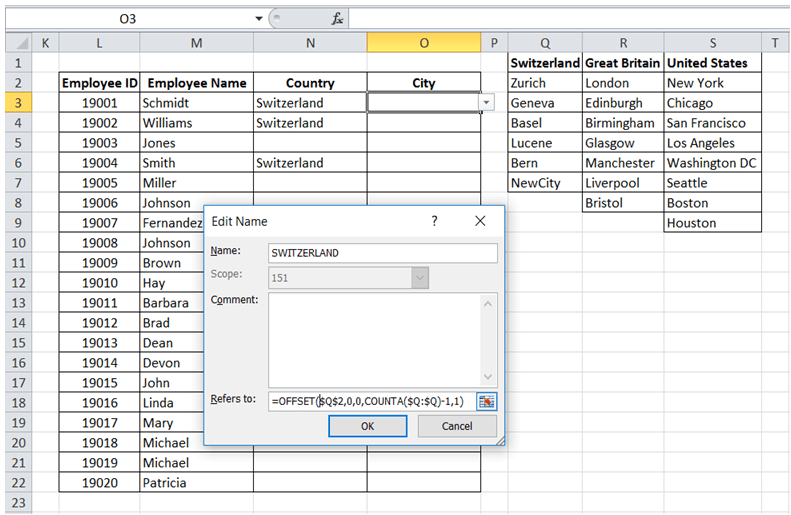Click the Refers to formula field

(372, 402)
